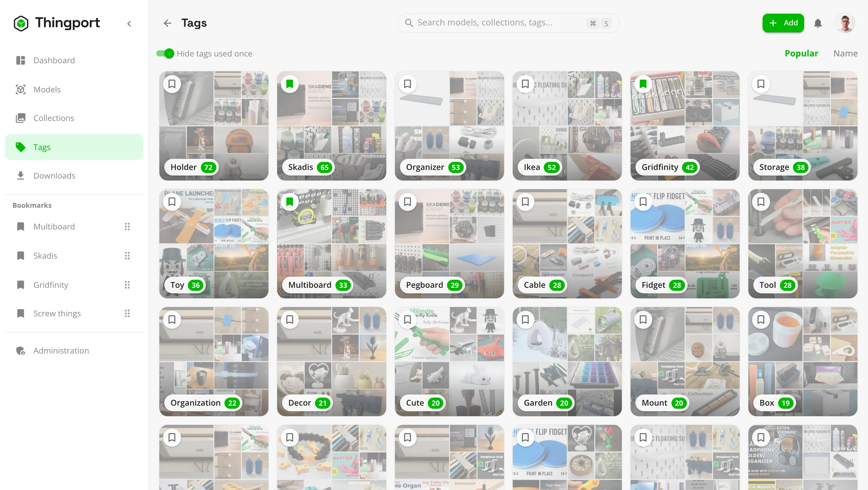Sort tags by Popular
Viewport: 868px width, 490px height.
pos(801,54)
